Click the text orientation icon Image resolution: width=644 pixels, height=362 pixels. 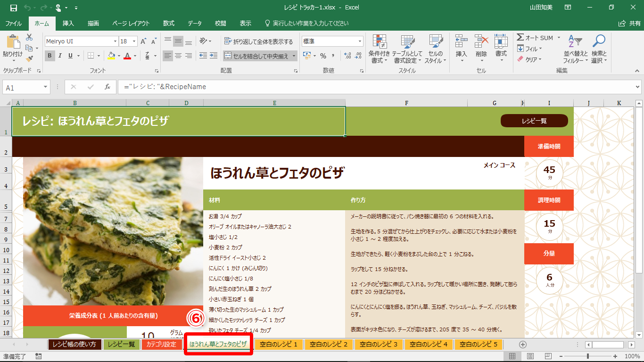(x=204, y=41)
